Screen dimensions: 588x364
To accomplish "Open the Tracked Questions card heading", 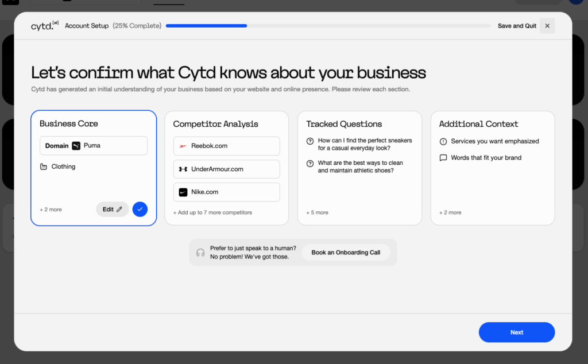I will click(x=344, y=123).
